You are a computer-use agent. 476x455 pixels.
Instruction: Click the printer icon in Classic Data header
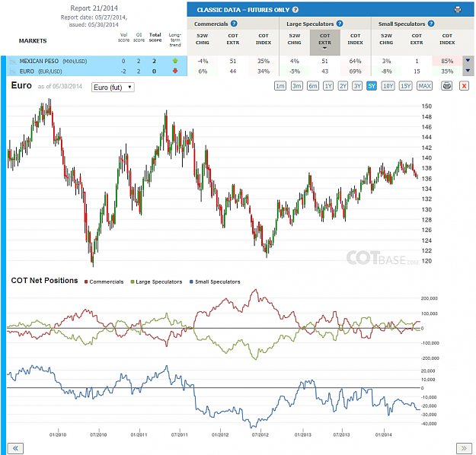pos(458,10)
